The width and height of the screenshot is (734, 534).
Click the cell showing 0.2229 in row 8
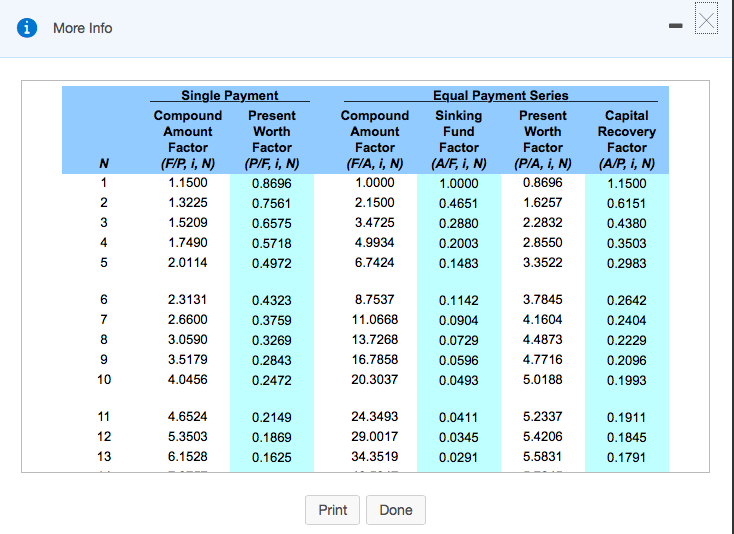(626, 341)
